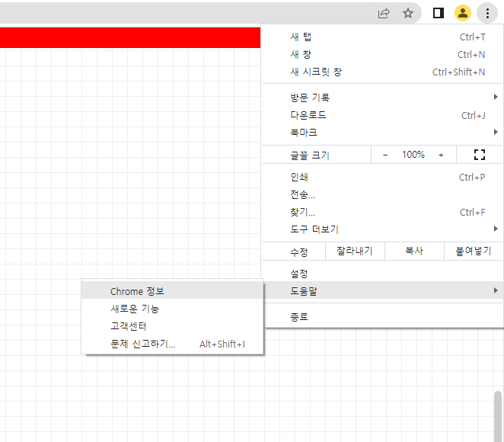Image resolution: width=504 pixels, height=442 pixels.
Task: Open 새 시크릿 창 menu item
Action: click(316, 72)
